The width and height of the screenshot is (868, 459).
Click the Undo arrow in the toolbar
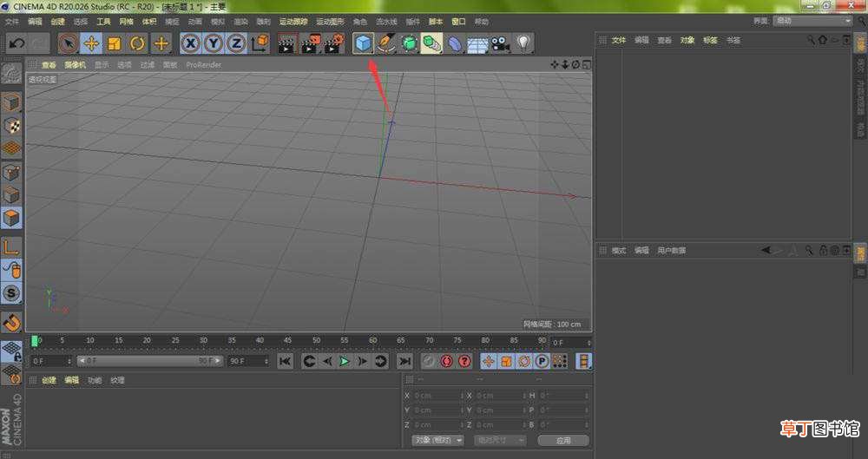point(16,43)
